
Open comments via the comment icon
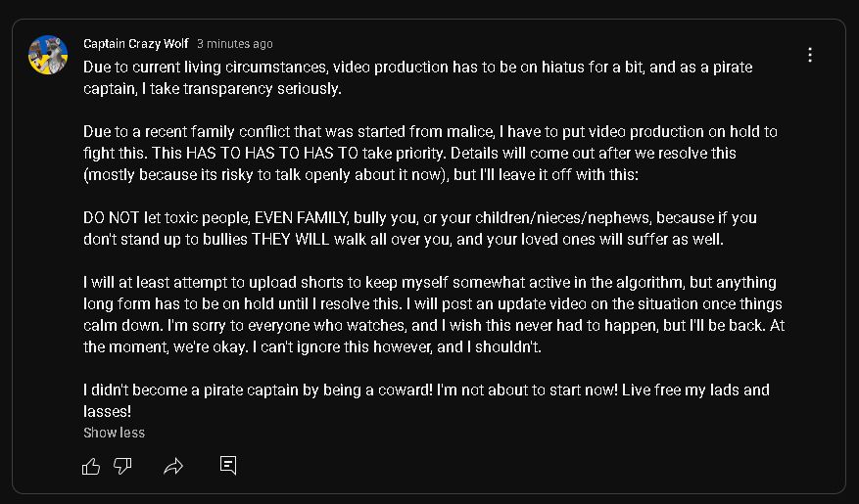[228, 465]
